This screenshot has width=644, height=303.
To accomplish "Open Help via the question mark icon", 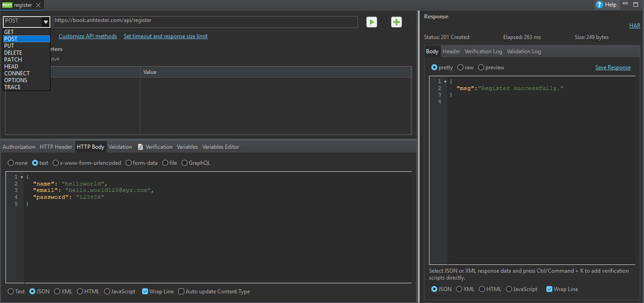I will [x=599, y=5].
